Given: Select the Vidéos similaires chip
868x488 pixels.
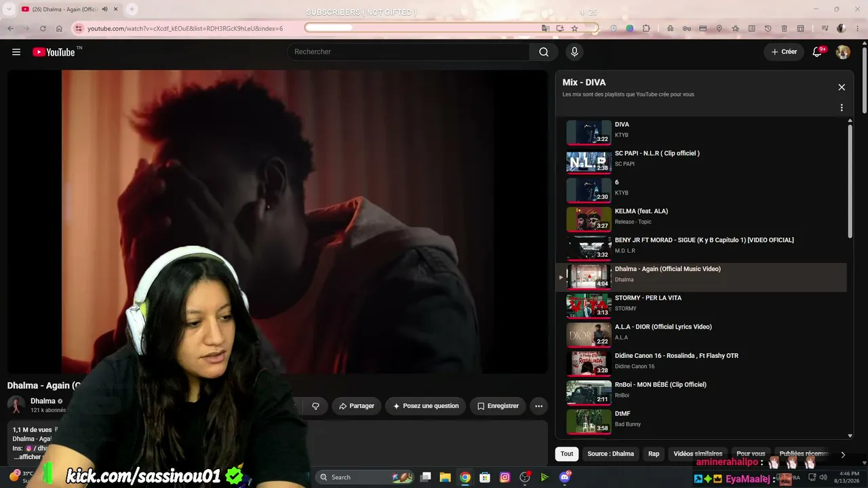Looking at the screenshot, I should coord(698,454).
